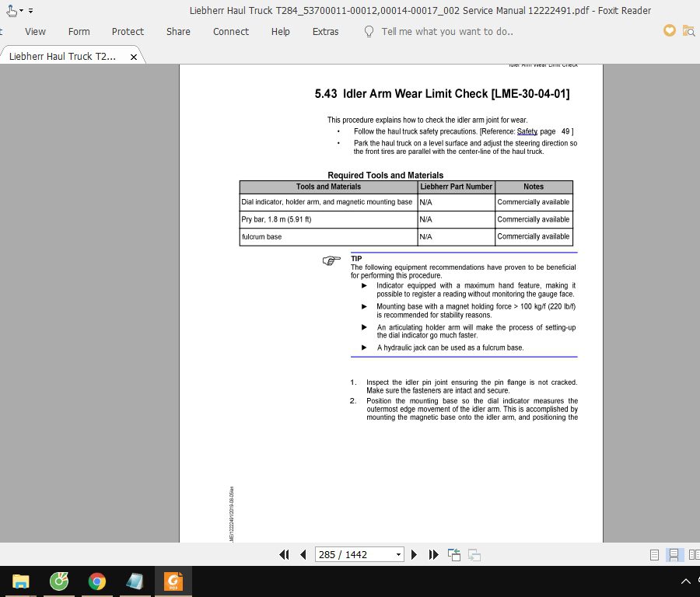
Task: Go to the first page
Action: pos(284,554)
